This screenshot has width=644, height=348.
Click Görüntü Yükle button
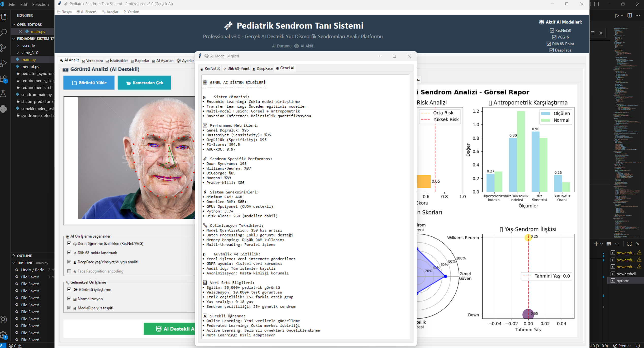[x=89, y=83]
